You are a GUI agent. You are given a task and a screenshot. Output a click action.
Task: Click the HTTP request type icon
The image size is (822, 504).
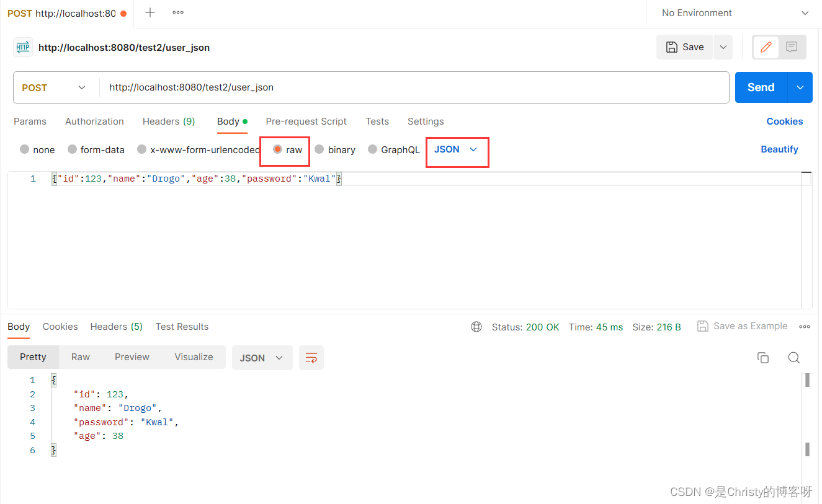(24, 47)
